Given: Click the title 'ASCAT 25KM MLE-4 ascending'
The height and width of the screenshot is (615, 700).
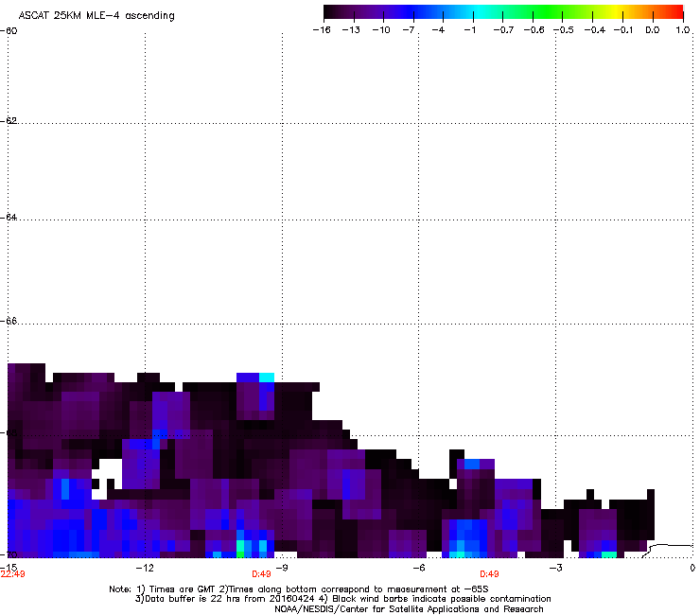Looking at the screenshot, I should (96, 16).
